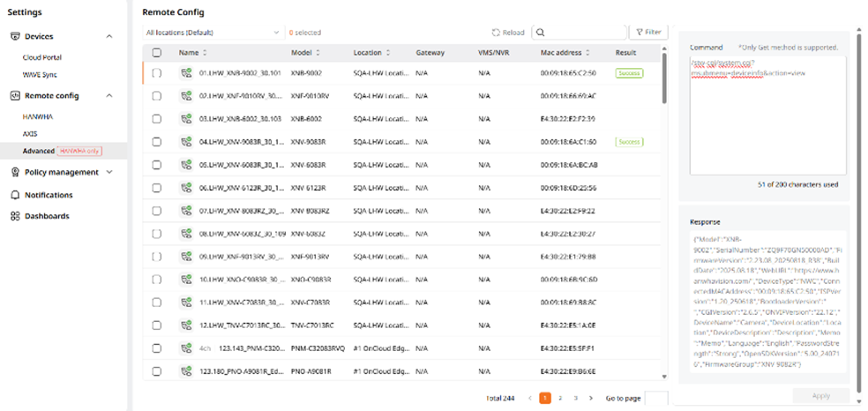
Task: Click the Devices icon in the sidebar
Action: point(15,36)
